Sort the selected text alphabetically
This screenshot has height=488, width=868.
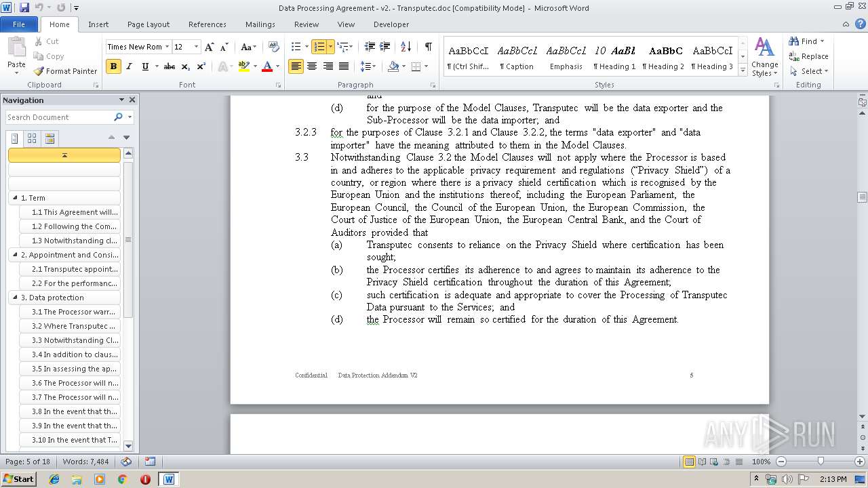[x=406, y=47]
